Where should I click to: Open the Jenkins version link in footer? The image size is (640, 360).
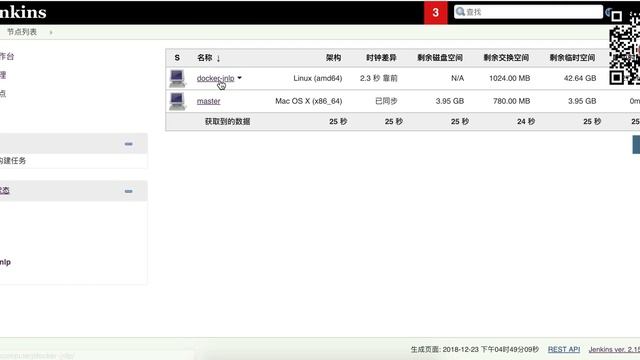click(x=614, y=349)
